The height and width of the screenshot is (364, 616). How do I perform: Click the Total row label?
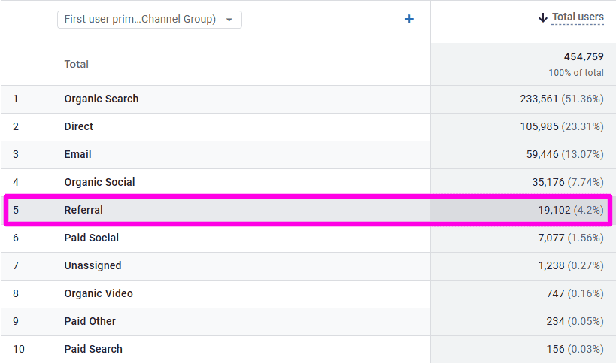[76, 65]
